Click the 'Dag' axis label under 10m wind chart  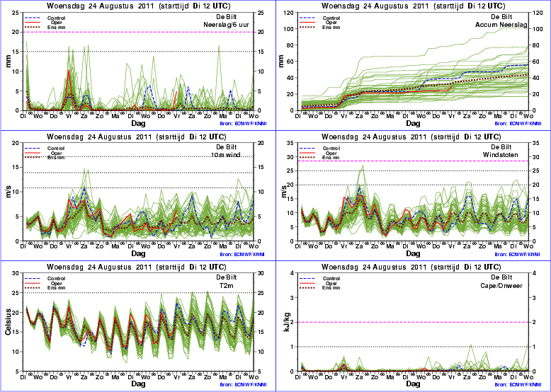pyautogui.click(x=138, y=254)
